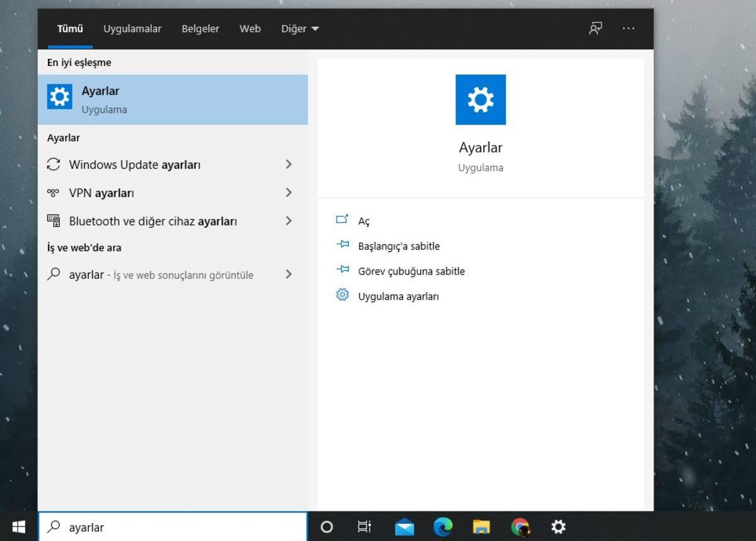Click the large Ayarlar gear tile
756x541 pixels.
[x=481, y=100]
